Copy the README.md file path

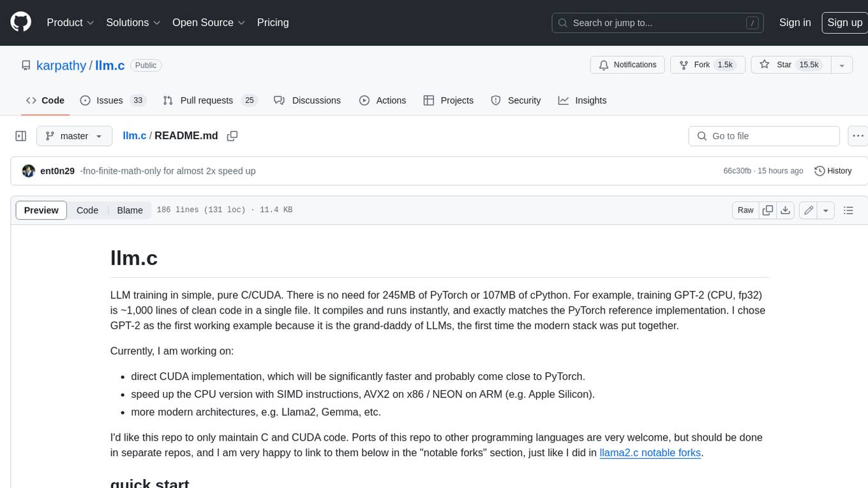tap(232, 136)
